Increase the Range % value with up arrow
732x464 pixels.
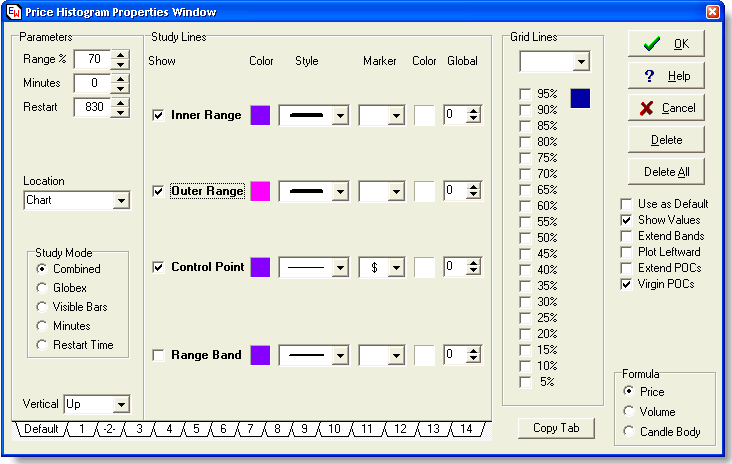pyautogui.click(x=120, y=55)
